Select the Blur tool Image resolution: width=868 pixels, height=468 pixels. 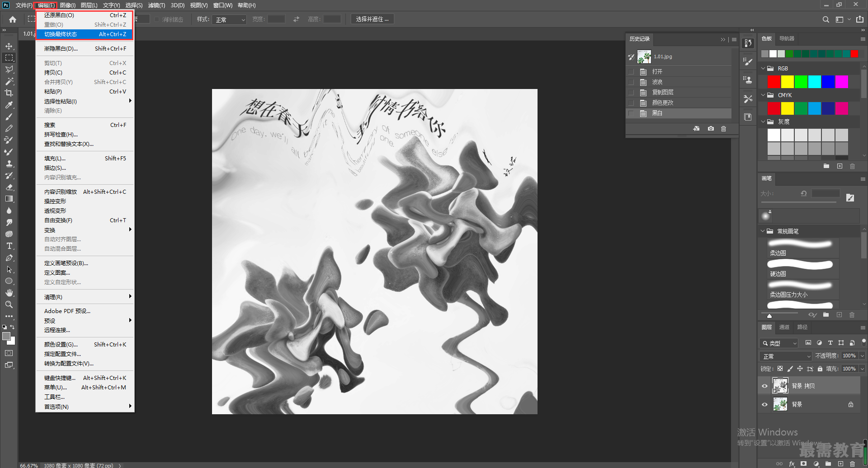coord(9,211)
